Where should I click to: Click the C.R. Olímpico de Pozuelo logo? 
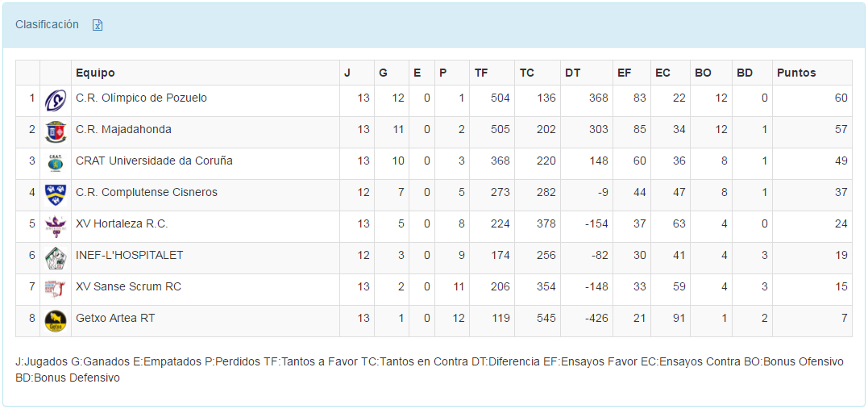[55, 100]
